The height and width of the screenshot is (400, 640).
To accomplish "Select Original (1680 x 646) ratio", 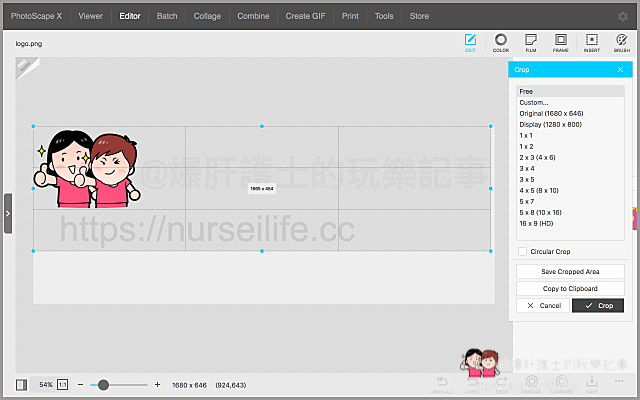I will [570, 113].
